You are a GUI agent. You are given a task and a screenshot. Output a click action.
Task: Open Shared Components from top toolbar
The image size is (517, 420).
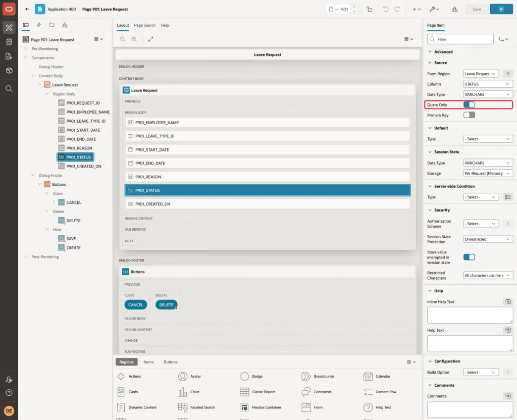pyautogui.click(x=455, y=9)
